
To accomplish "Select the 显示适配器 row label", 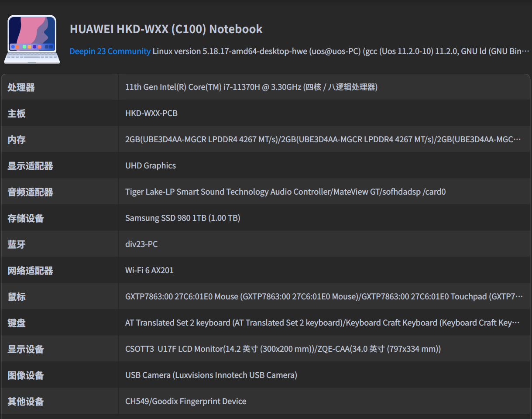I will click(x=30, y=166).
